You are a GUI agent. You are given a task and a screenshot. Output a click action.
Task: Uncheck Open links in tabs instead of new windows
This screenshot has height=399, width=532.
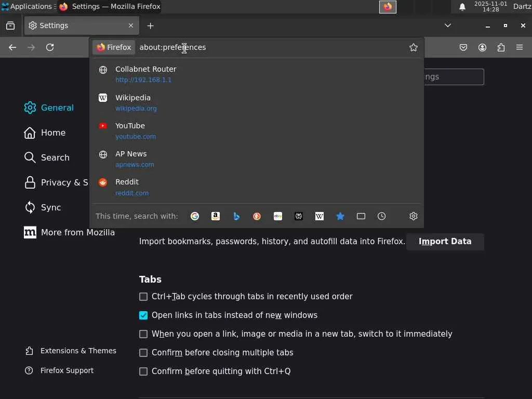click(x=143, y=315)
